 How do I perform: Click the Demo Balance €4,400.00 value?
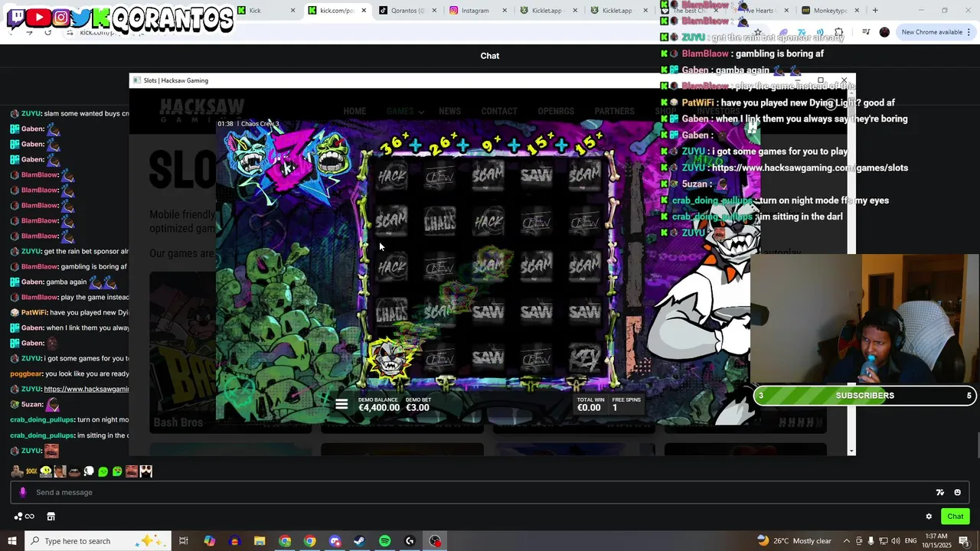(x=379, y=408)
